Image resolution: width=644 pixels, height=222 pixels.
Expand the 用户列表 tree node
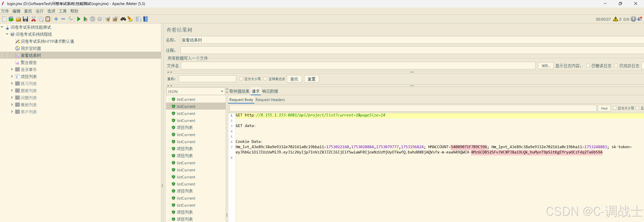pyautogui.click(x=12, y=112)
